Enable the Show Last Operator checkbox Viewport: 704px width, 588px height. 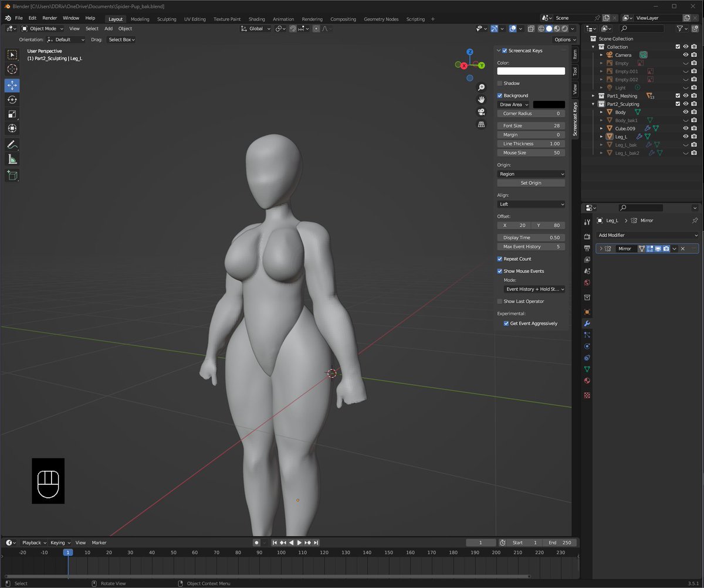pyautogui.click(x=500, y=301)
